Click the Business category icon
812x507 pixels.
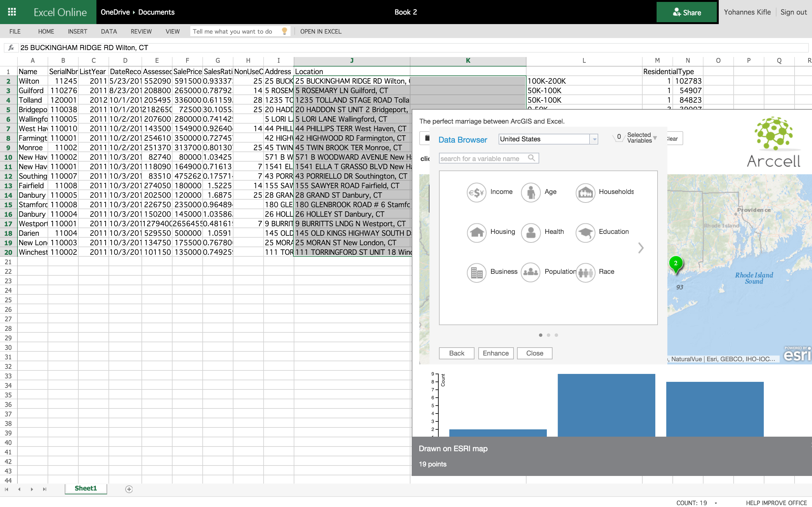[476, 272]
